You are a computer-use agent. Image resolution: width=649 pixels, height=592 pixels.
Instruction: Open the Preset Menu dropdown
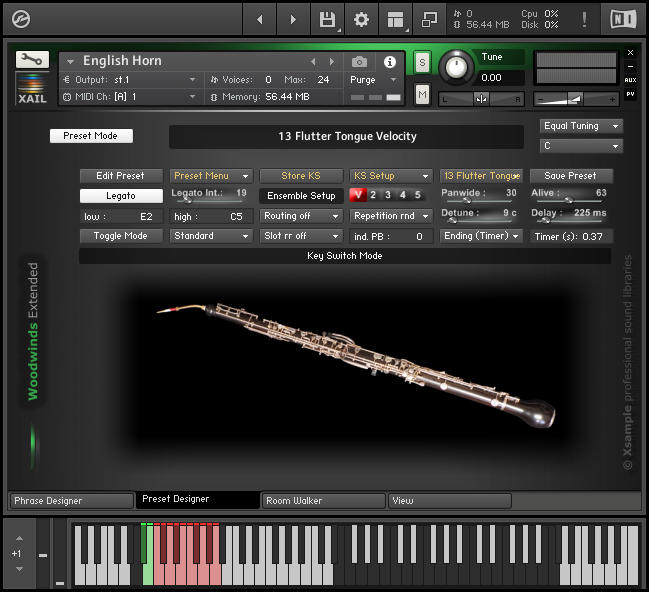[211, 176]
